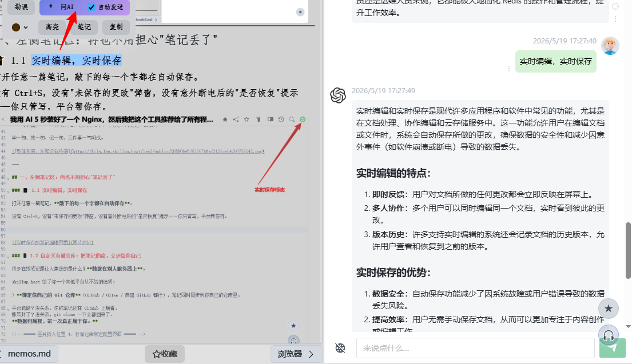Click the note title 我用 AI 5 秒装好了一个 Nginx
632x364 pixels.
click(112, 119)
